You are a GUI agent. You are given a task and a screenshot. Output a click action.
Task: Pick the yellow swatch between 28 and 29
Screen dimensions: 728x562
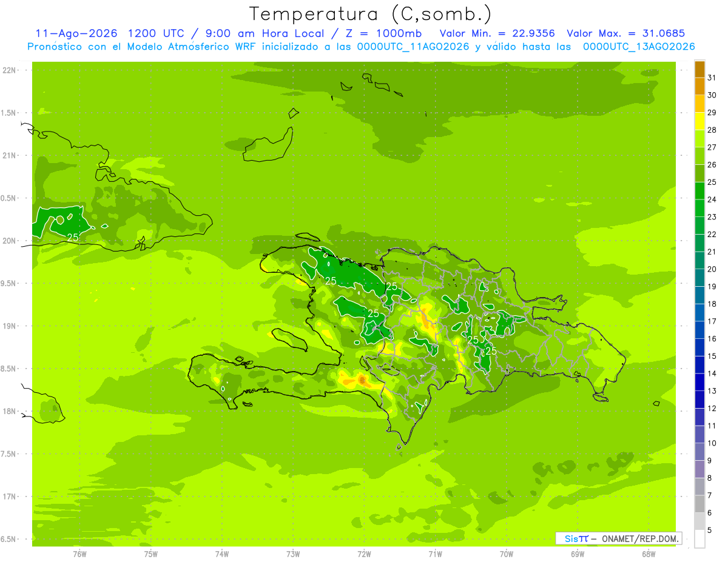pos(699,121)
